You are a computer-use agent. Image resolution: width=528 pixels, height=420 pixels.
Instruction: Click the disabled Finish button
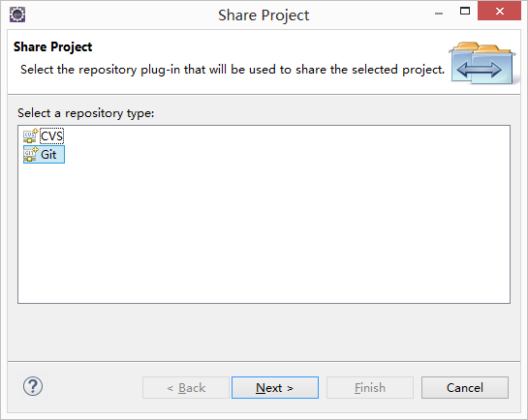point(370,388)
